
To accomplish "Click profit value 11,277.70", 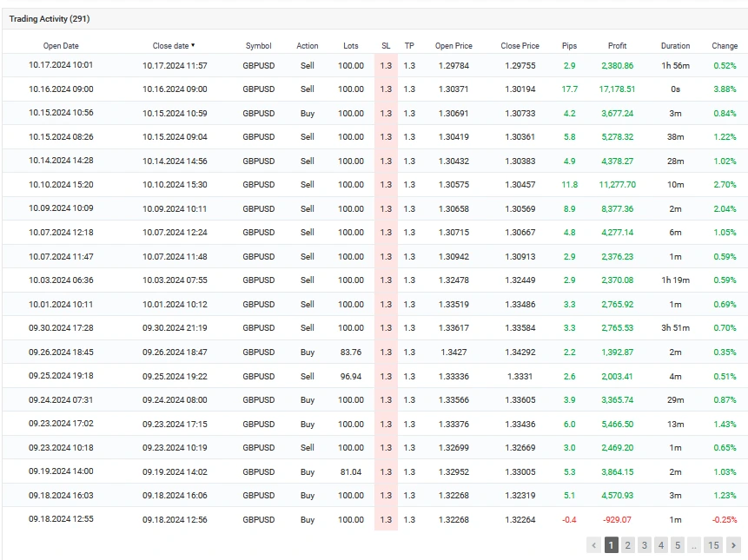I will click(618, 184).
